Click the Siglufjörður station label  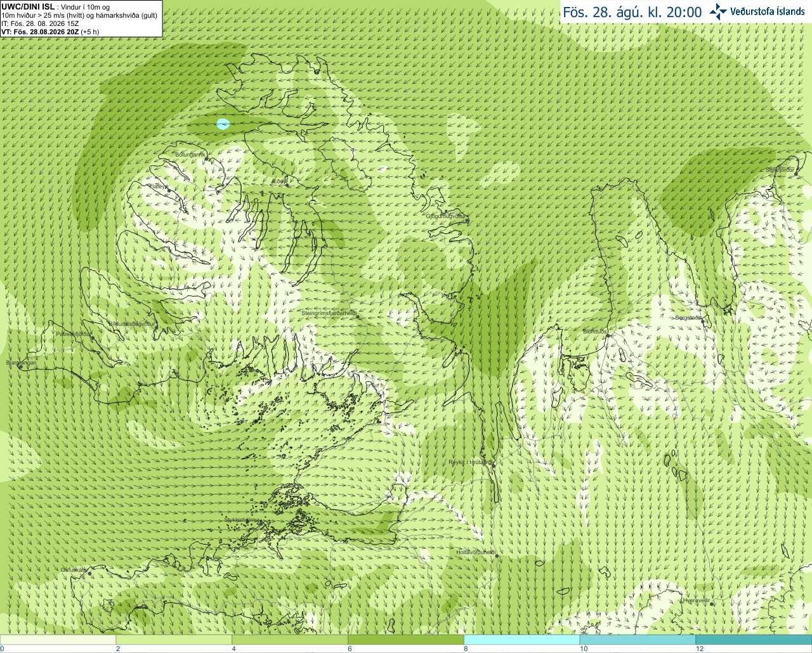(x=780, y=170)
